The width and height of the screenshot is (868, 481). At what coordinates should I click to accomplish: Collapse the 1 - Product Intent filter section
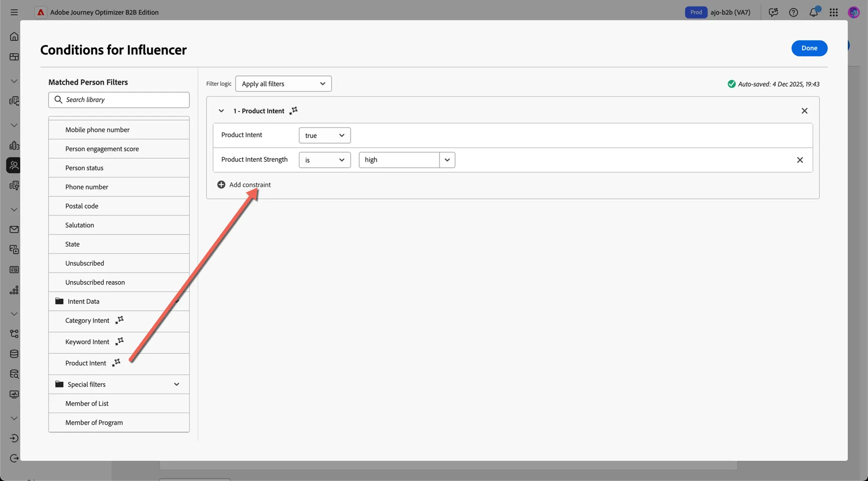221,111
